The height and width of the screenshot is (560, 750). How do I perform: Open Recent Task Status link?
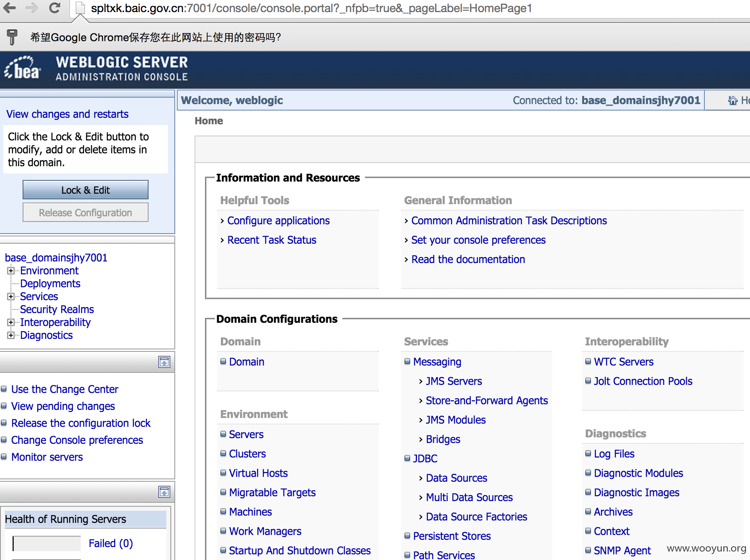point(272,240)
